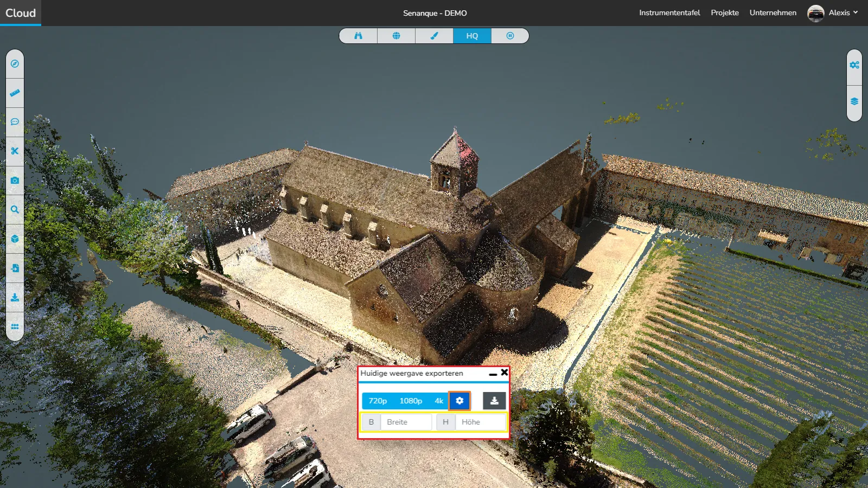
Task: Open the magnifier search tool
Action: tap(15, 210)
